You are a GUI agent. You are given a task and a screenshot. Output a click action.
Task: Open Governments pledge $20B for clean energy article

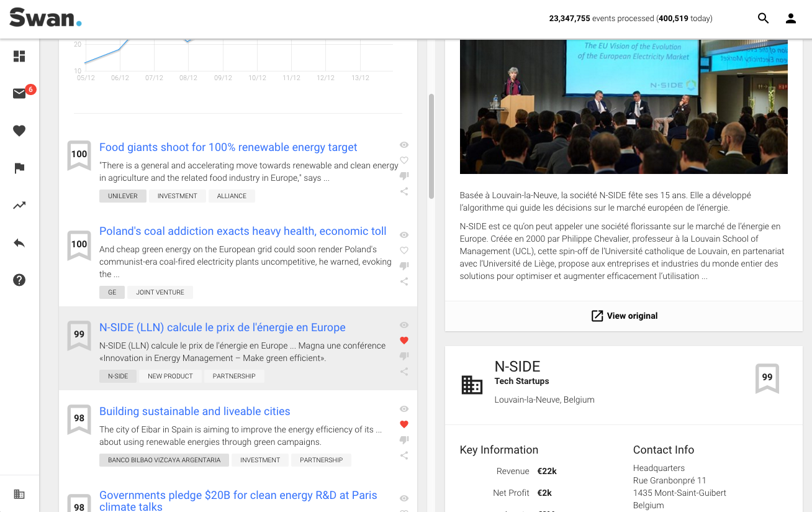(238, 501)
